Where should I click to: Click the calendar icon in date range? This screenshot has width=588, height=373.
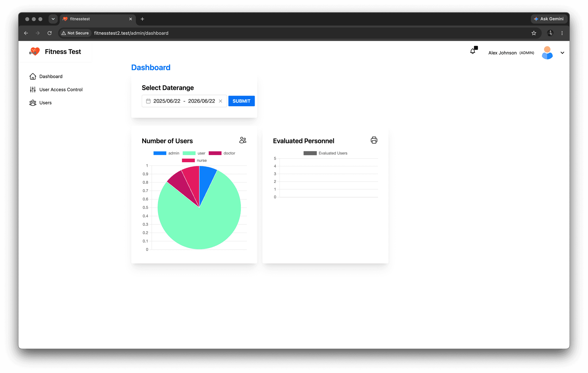pos(148,101)
